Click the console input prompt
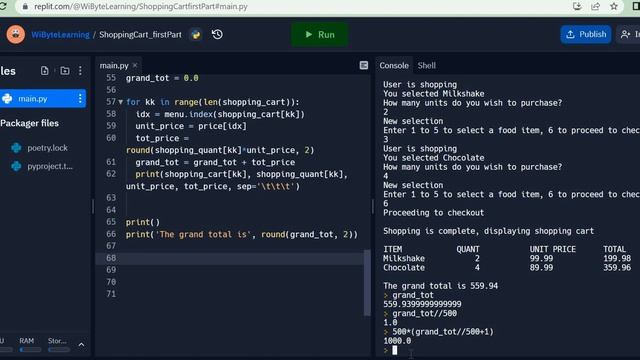 tap(394, 350)
